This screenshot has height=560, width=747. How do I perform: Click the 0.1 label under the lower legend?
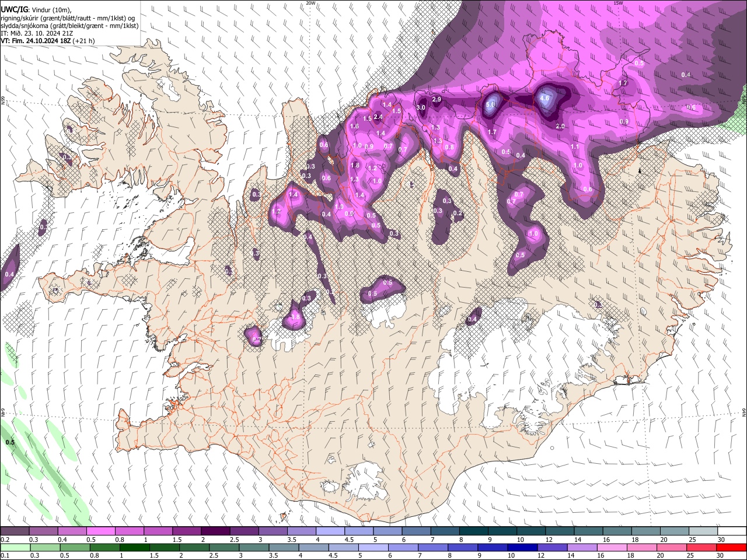5,556
